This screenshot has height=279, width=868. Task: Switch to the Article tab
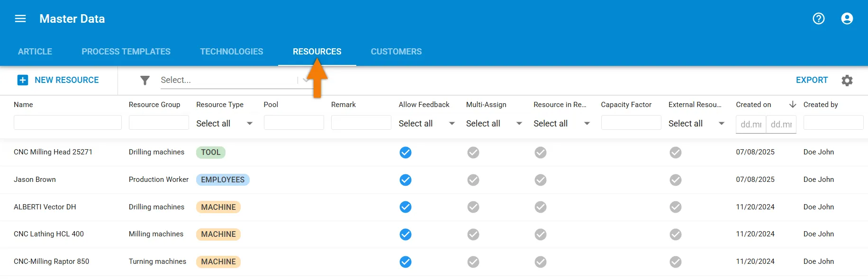click(x=35, y=52)
